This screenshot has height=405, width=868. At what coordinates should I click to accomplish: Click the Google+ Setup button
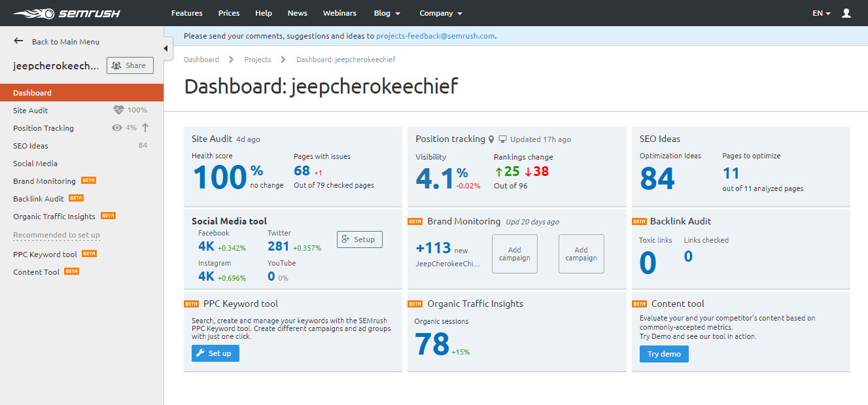(360, 239)
